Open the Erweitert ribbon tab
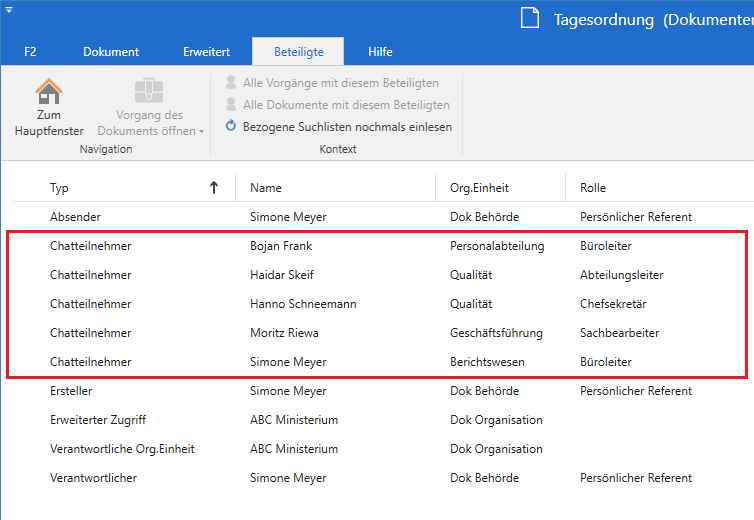 tap(206, 52)
